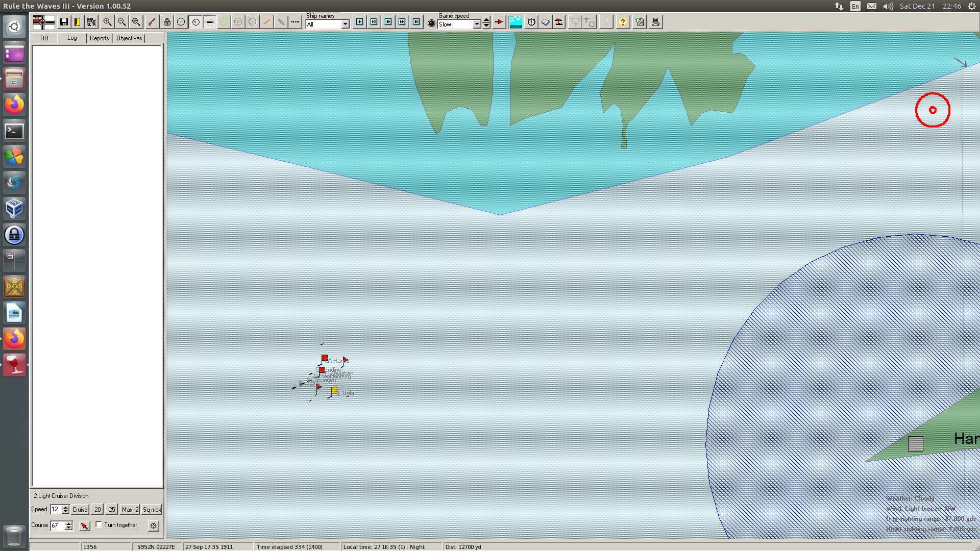Increase the course value with up arrow

[69, 523]
